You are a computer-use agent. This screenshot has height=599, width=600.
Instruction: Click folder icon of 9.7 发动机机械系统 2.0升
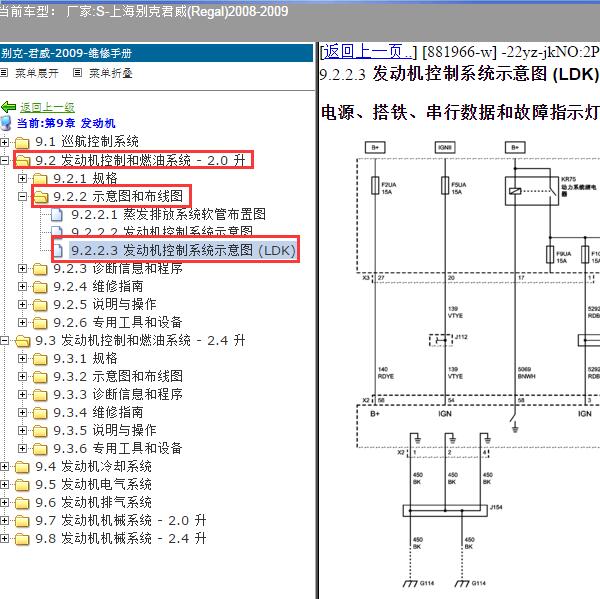coord(22,521)
